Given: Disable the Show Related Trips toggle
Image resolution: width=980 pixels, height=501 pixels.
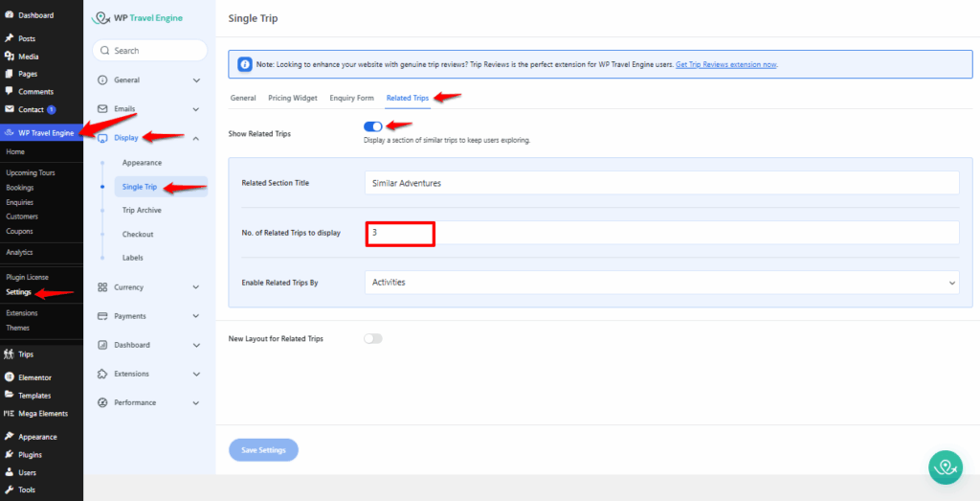Looking at the screenshot, I should [x=373, y=126].
